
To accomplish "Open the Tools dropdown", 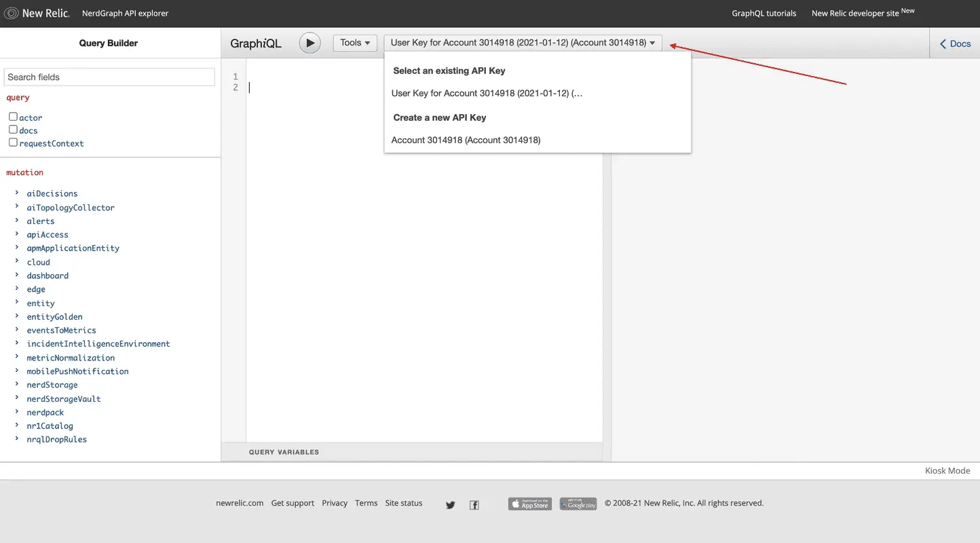I will pyautogui.click(x=355, y=43).
